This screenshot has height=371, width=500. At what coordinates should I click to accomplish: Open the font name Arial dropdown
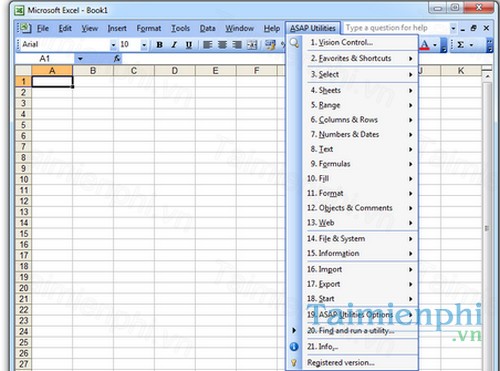113,45
